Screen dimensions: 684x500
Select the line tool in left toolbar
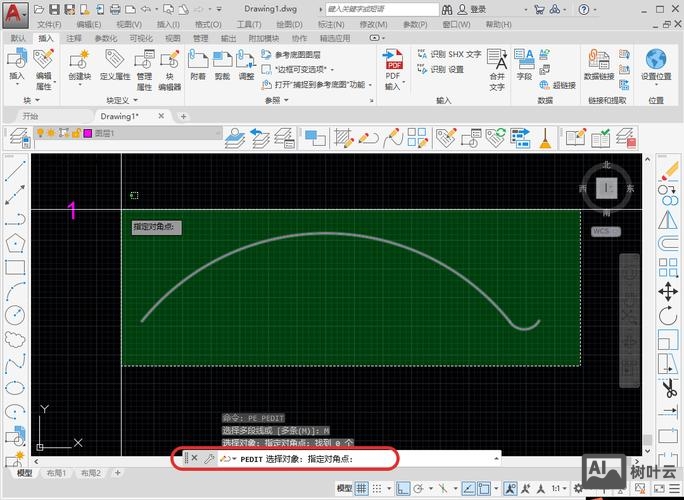(14, 171)
